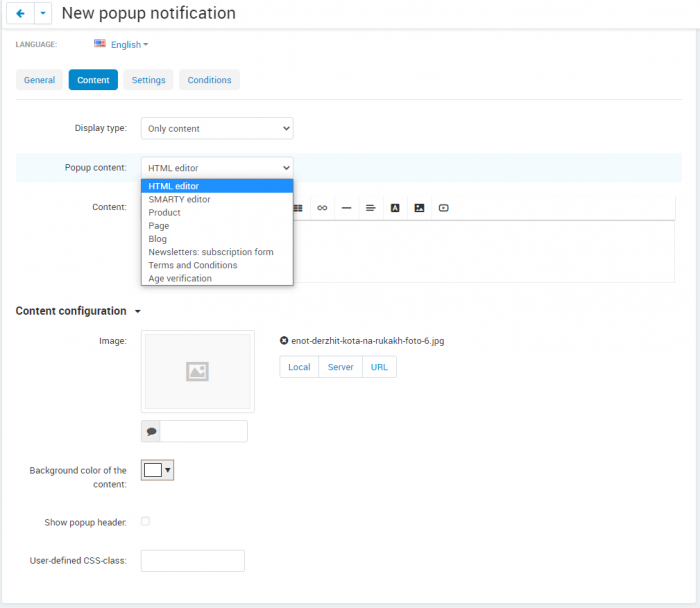Open dropdown arrow next to back button
Screen dimensions: 700x608
(43, 13)
